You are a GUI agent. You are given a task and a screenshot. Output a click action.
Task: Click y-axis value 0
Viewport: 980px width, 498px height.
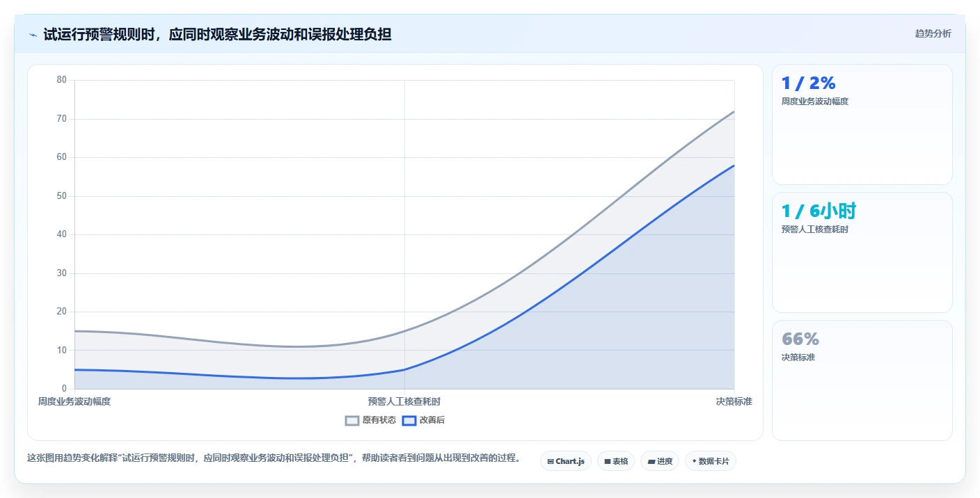coord(64,389)
